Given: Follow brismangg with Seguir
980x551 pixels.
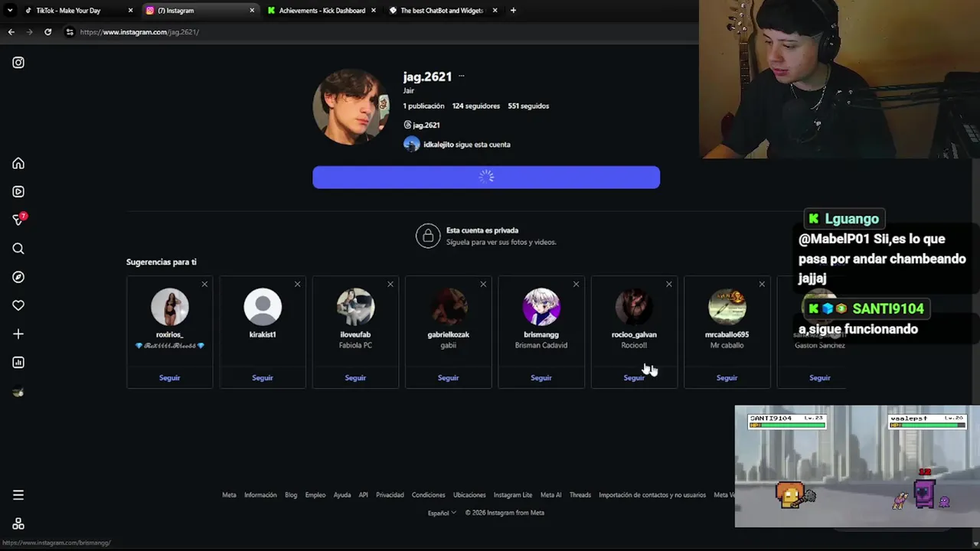Looking at the screenshot, I should click(541, 377).
